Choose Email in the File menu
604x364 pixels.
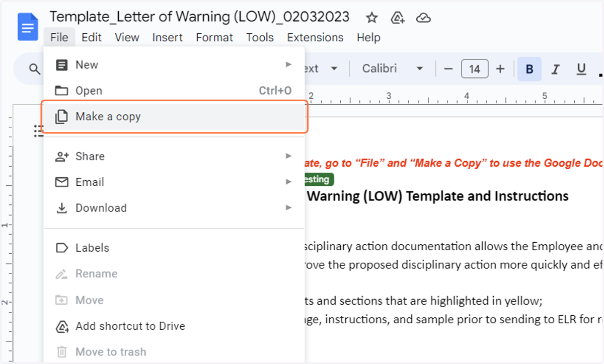coord(174,182)
